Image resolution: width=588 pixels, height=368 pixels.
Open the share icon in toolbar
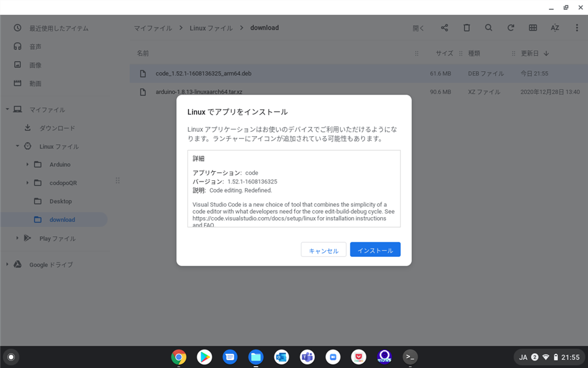445,28
